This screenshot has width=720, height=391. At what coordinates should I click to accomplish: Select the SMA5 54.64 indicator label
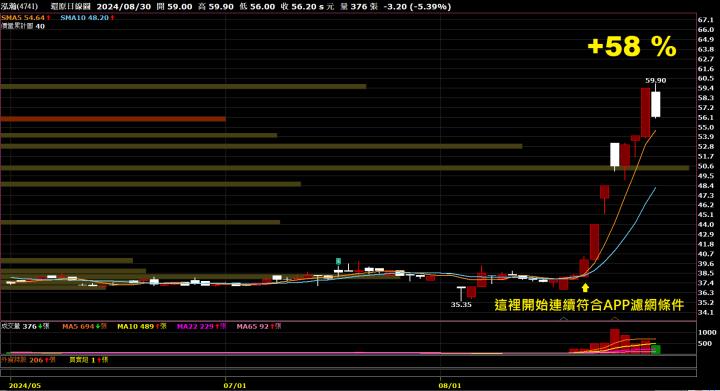(x=23, y=17)
